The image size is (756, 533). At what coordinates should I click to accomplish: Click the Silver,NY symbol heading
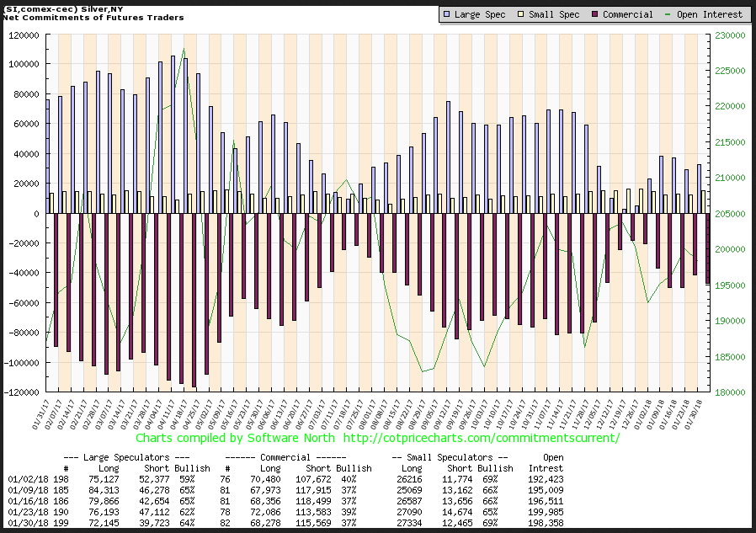52,8
